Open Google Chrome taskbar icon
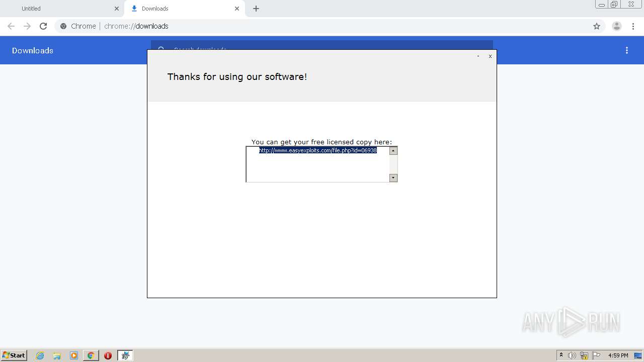The width and height of the screenshot is (644, 362). pos(91,355)
